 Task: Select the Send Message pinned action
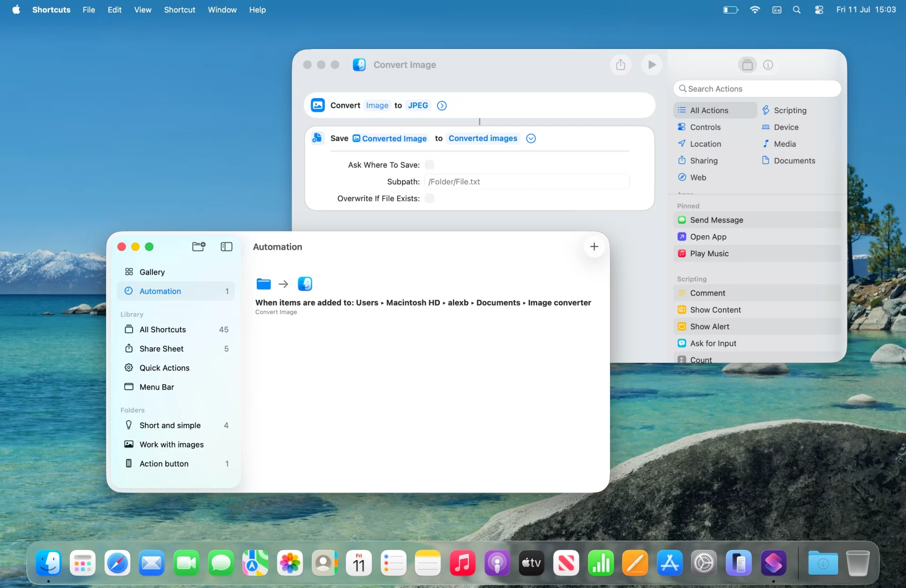click(716, 220)
